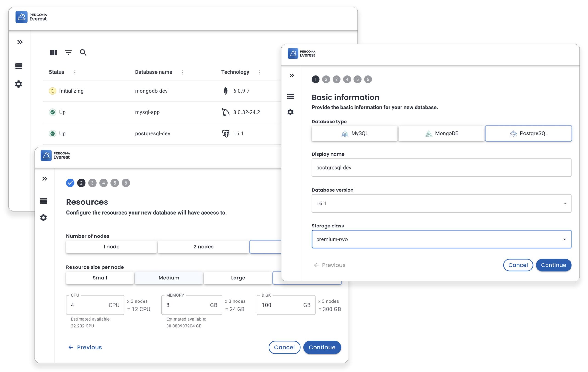The width and height of the screenshot is (588, 372).
Task: Click the search magnifier icon
Action: tap(83, 53)
